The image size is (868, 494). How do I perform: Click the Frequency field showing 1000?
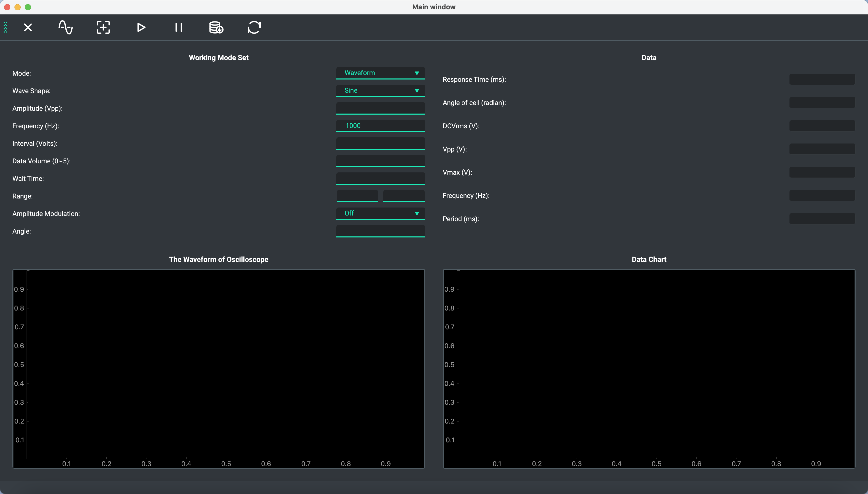(380, 126)
